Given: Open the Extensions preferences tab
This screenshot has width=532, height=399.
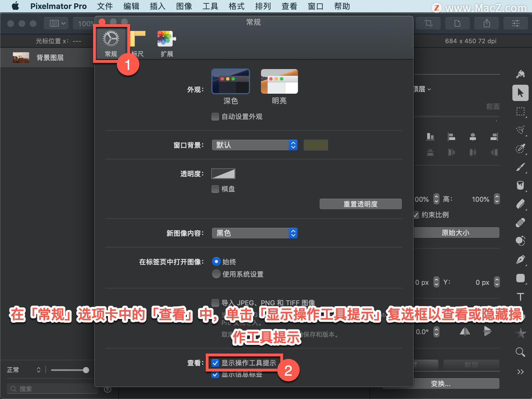Looking at the screenshot, I should coord(167,43).
